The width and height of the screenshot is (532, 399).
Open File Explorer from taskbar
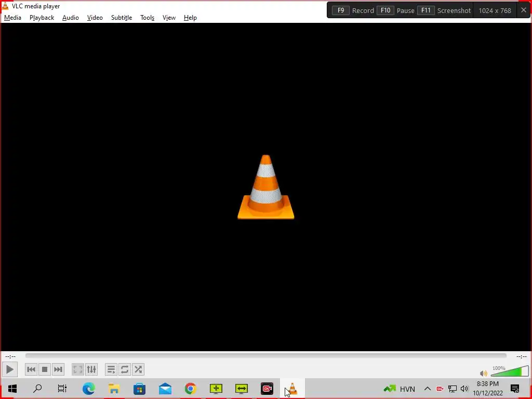click(114, 389)
